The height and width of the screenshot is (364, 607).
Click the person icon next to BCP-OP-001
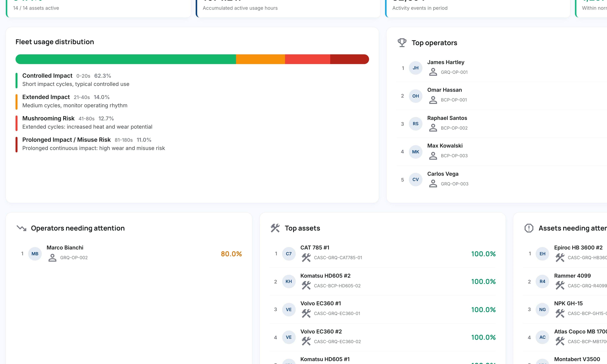tap(433, 100)
